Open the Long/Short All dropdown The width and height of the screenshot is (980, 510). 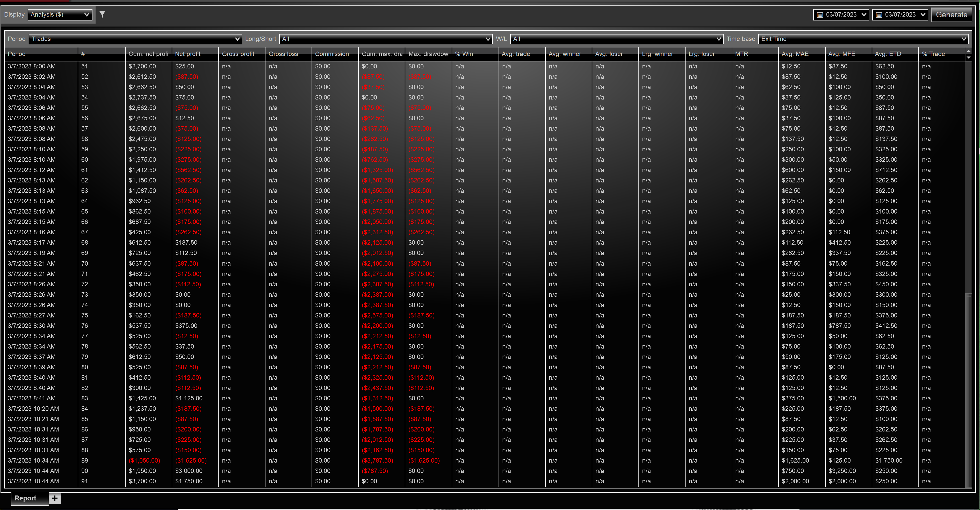(386, 39)
